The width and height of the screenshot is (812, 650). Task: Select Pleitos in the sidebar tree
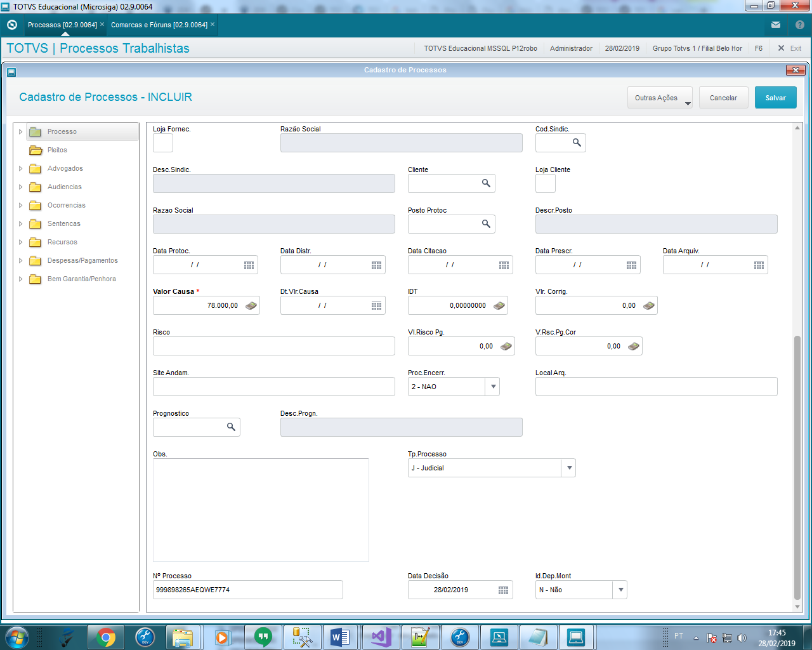point(57,150)
